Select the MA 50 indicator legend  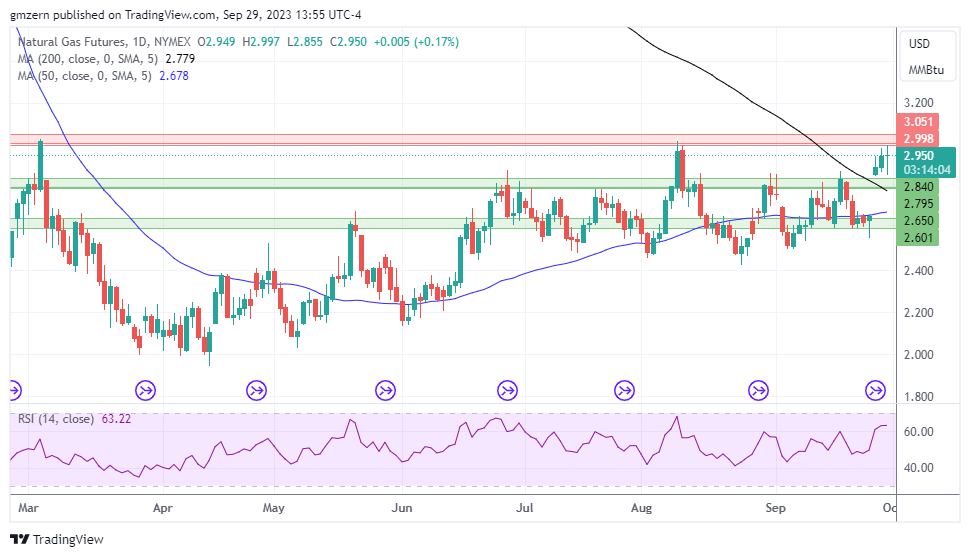point(85,76)
